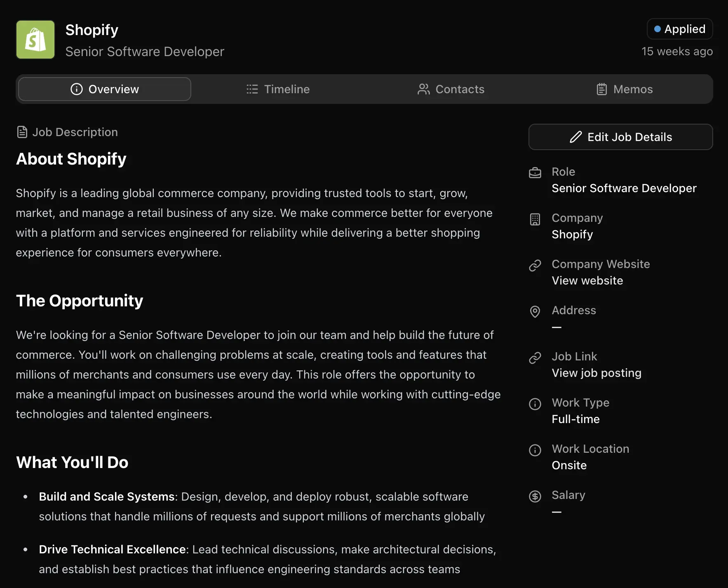Click the link icon beside Company Website
The height and width of the screenshot is (588, 728).
coord(535,266)
